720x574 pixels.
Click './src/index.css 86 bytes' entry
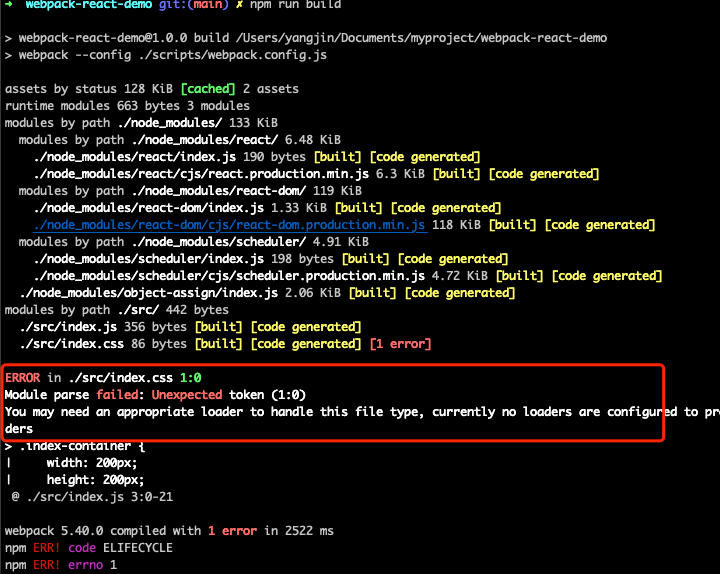click(103, 344)
